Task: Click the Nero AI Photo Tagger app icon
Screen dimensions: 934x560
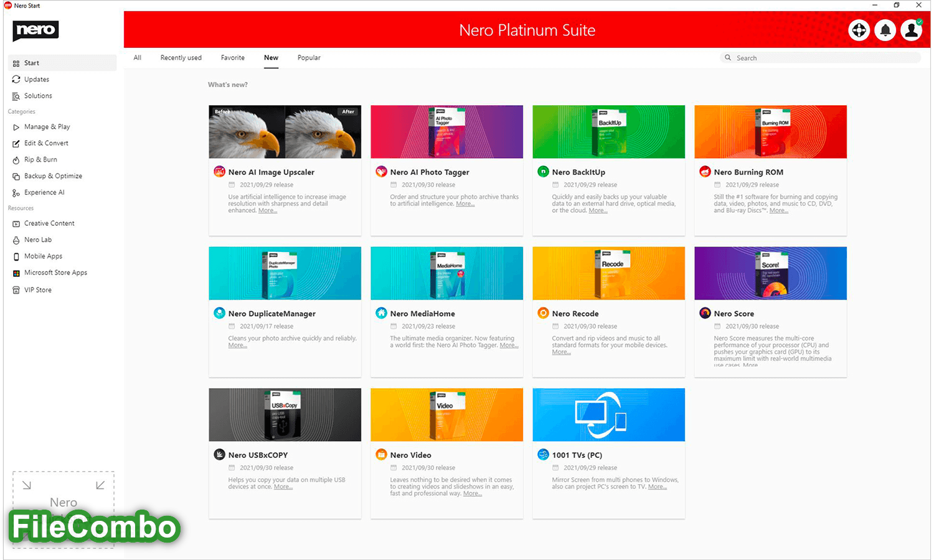Action: pyautogui.click(x=381, y=172)
